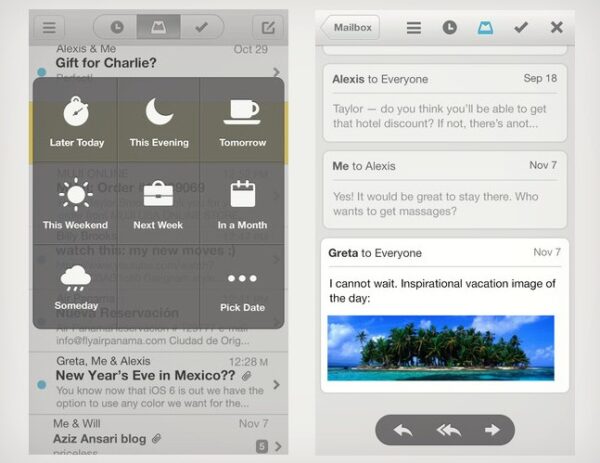Switch to the Later clock tab
600x463 pixels.
pos(117,27)
